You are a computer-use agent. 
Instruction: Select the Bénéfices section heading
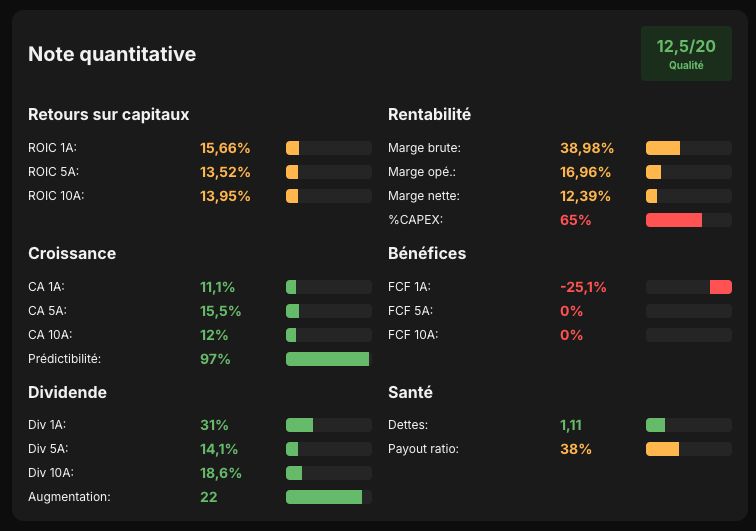point(427,253)
